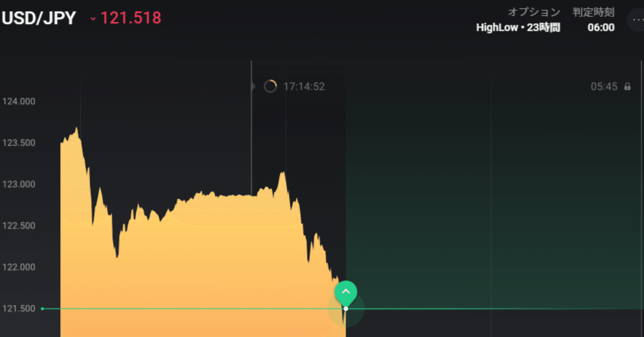This screenshot has height=337, width=644.
Task: Click the countdown spinner beside 17:14:52
Action: point(270,86)
